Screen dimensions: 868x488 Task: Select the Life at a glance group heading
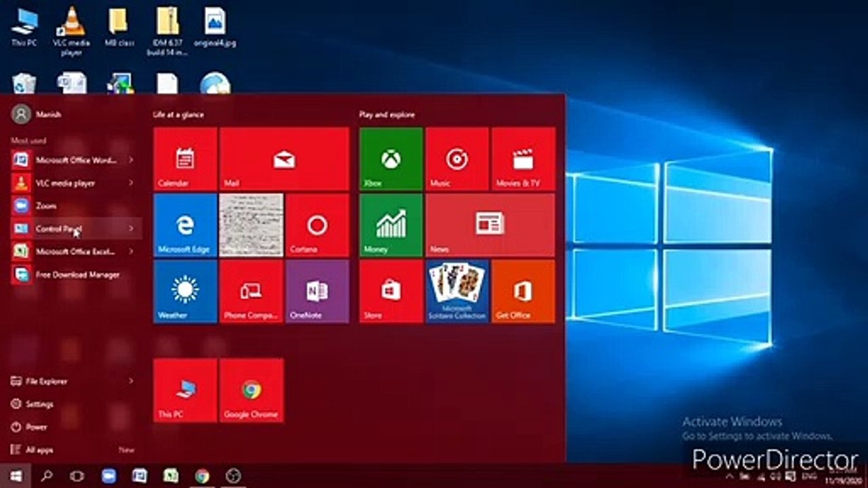coord(178,115)
